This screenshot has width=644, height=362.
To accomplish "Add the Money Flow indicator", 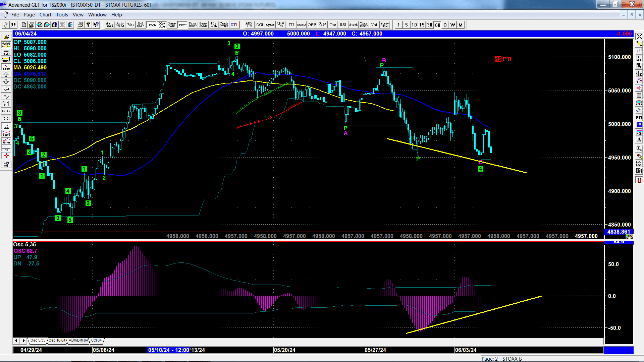I will point(385,25).
